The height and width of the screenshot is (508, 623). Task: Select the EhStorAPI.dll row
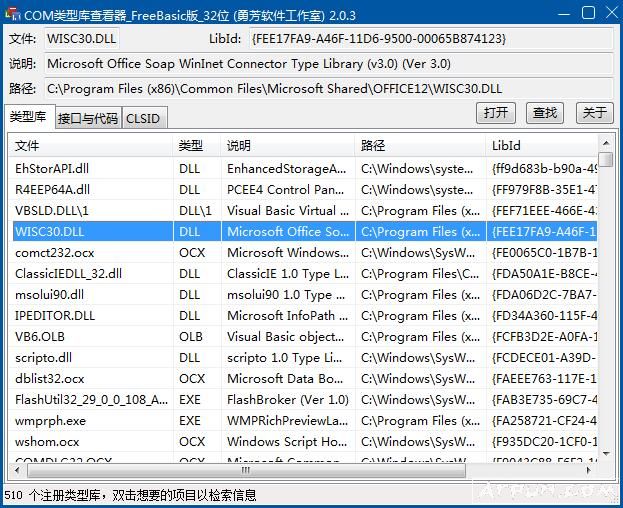[x=303, y=169]
